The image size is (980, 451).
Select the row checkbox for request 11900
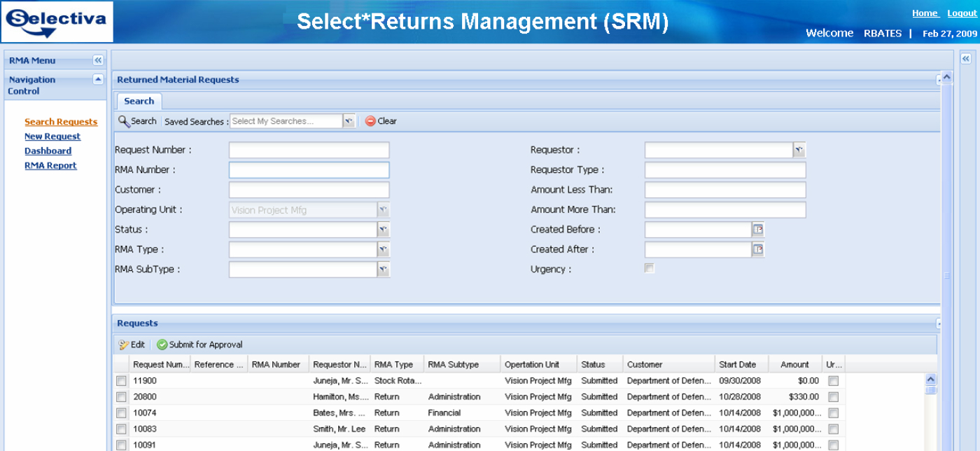coord(121,381)
